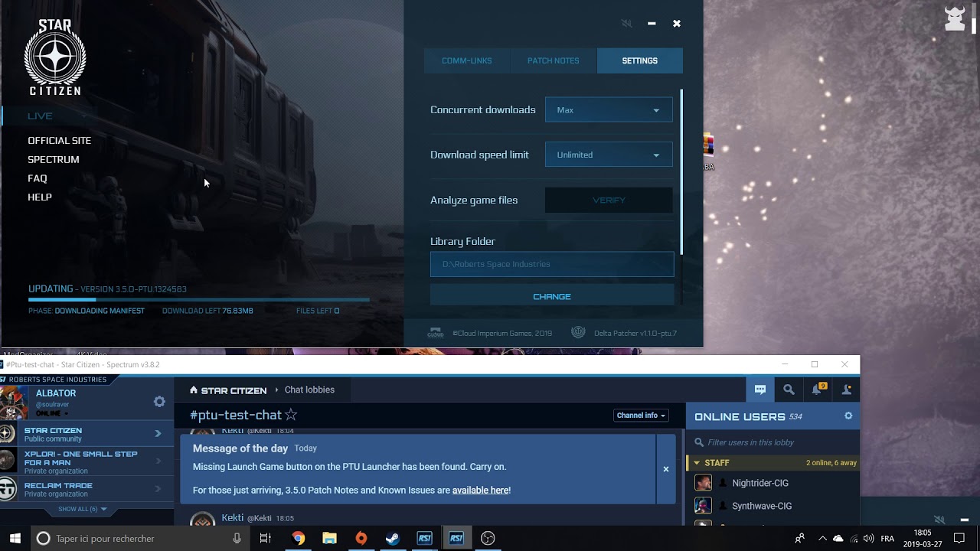Screen dimensions: 980x551
Task: Open OBS Studio from the taskbar
Action: pyautogui.click(x=488, y=538)
